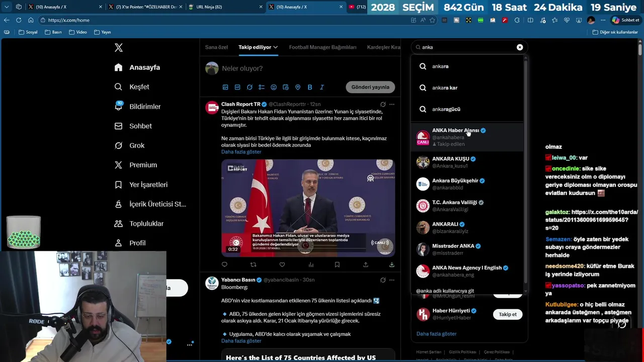Open Grok from the sidebar
This screenshot has height=362, width=644.
tap(129, 145)
